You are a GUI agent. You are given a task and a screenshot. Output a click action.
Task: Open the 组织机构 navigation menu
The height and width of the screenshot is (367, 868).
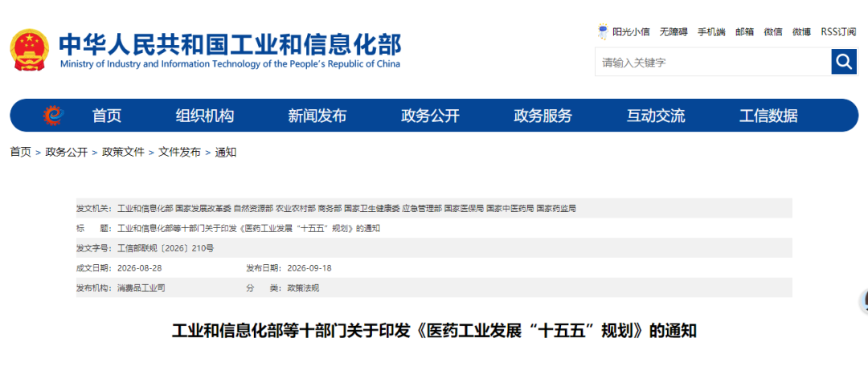click(x=205, y=116)
